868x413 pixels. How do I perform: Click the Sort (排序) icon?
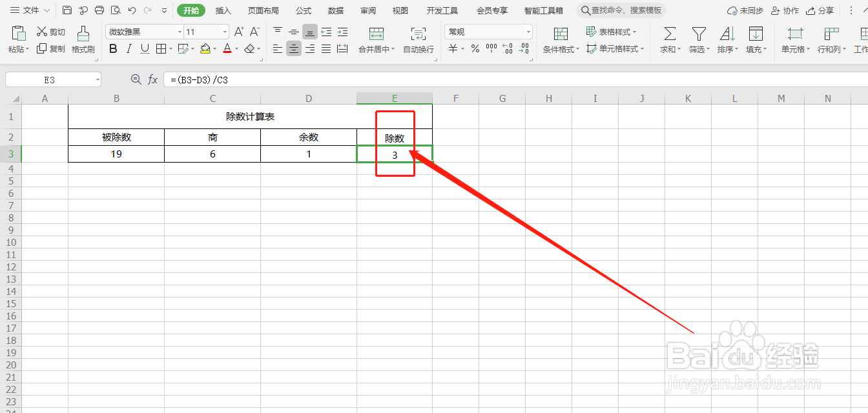pos(727,34)
